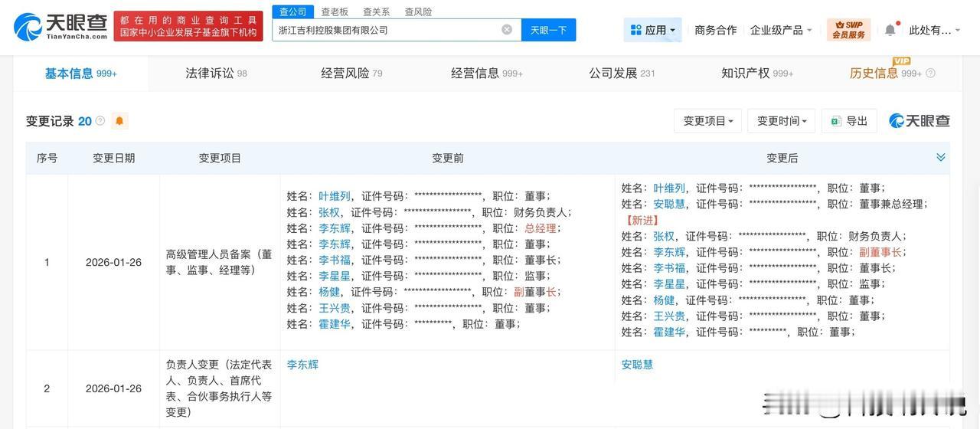
Task: Open 李东辉 副董事长 entry in 变更后
Action: 669,252
